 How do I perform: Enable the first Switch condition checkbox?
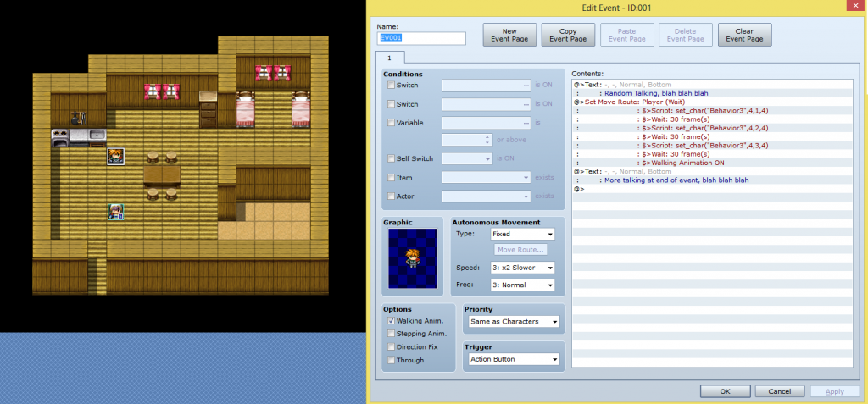point(391,86)
